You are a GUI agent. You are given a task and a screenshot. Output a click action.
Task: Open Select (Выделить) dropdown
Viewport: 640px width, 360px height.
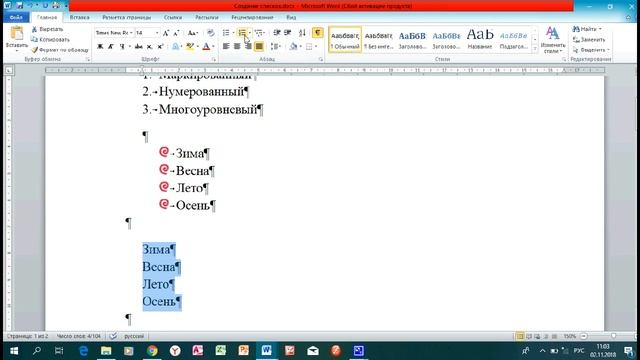pos(591,50)
